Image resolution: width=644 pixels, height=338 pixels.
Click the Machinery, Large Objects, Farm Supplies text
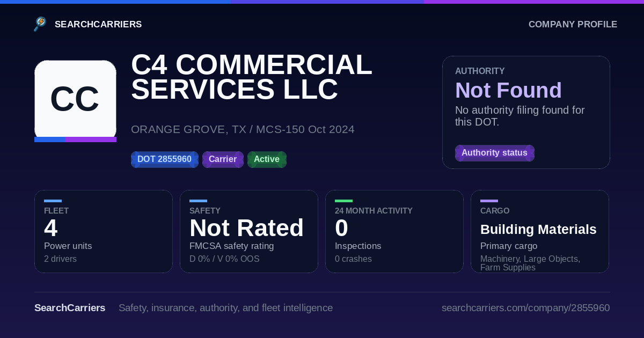coord(530,263)
